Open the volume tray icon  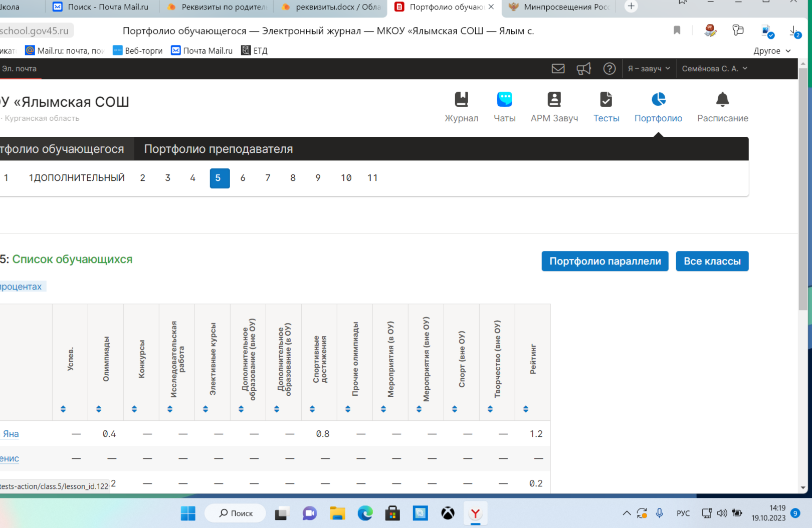722,513
